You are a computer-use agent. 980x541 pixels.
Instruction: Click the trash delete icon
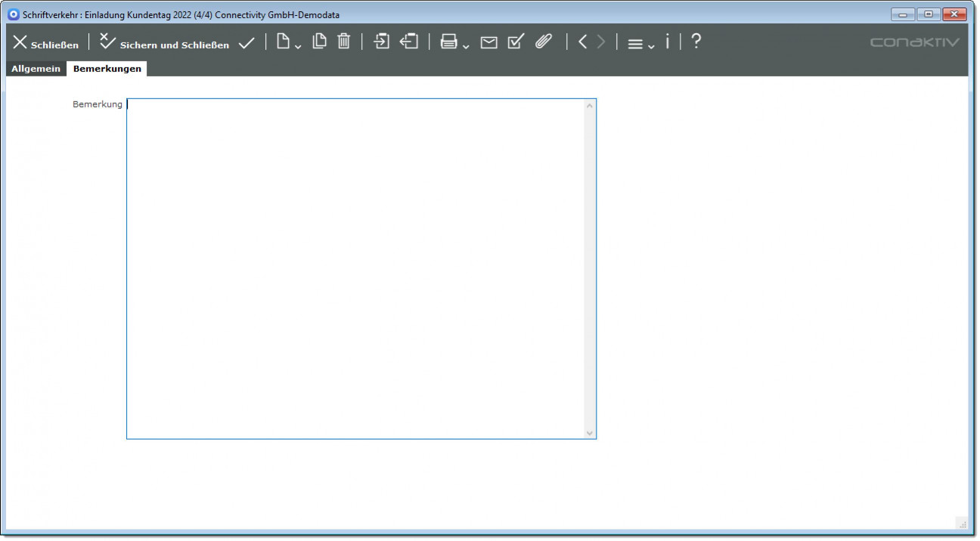click(x=343, y=42)
